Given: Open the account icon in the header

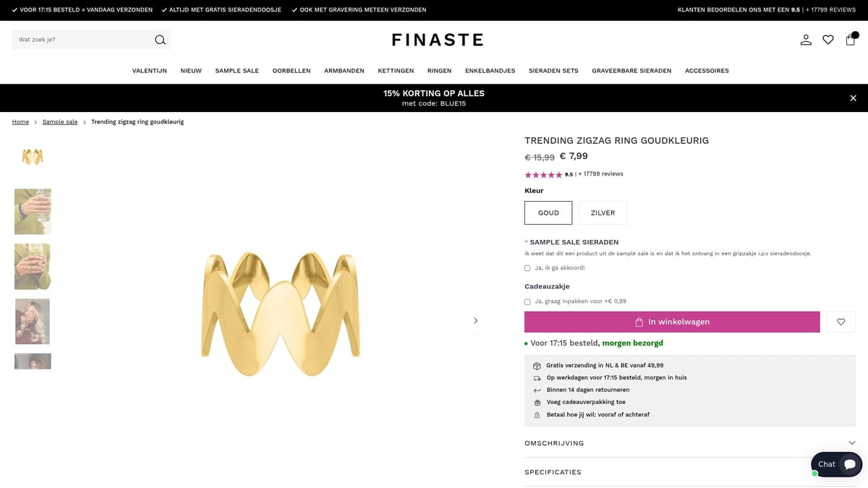Looking at the screenshot, I should pos(806,40).
